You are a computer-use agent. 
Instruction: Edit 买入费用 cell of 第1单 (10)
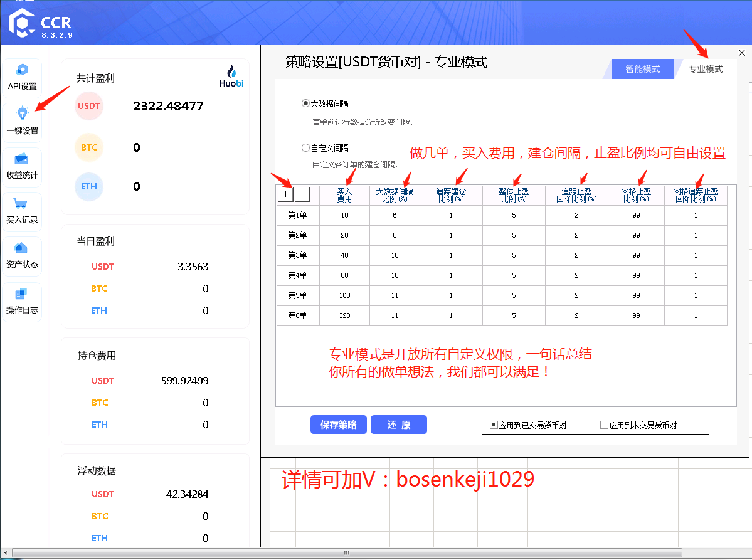(344, 215)
